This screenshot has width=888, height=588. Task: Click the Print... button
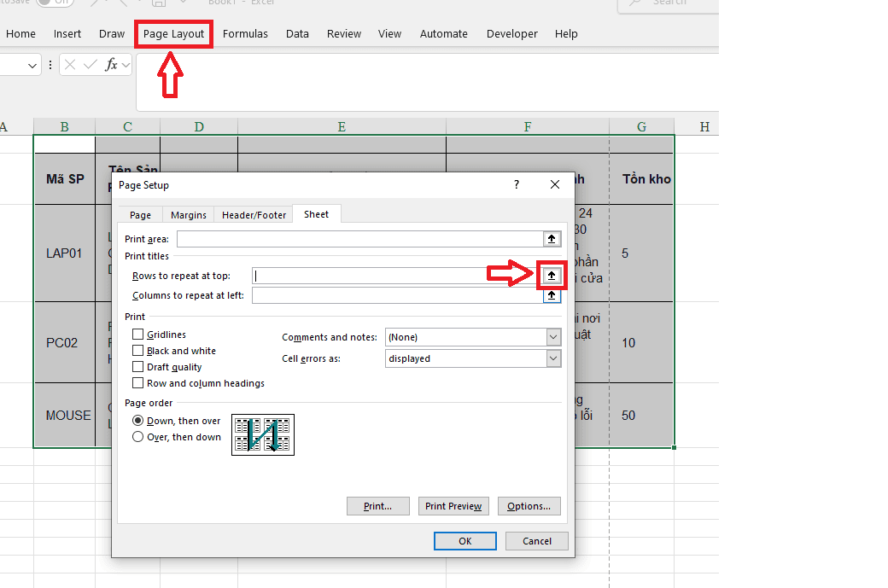(x=377, y=506)
